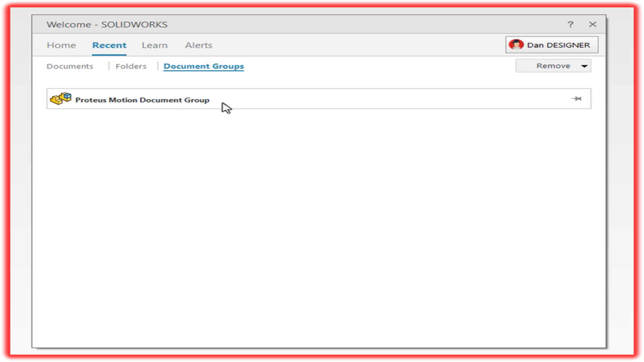Viewport: 644px width, 362px height.
Task: Select the Folders sub-tab
Action: (x=131, y=66)
